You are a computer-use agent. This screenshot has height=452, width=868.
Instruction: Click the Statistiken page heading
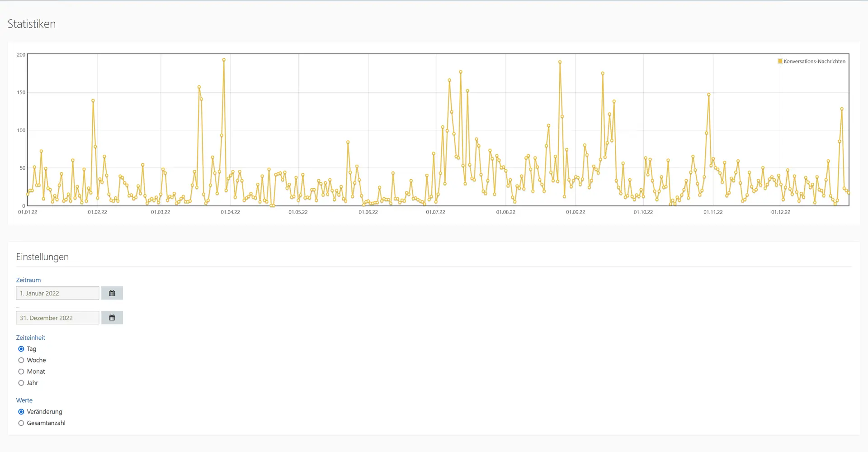click(32, 24)
